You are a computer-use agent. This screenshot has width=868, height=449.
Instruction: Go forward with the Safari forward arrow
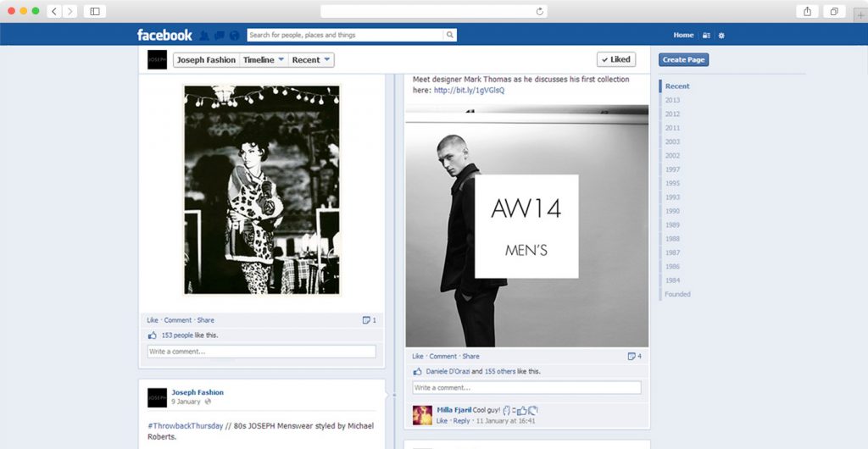point(70,11)
